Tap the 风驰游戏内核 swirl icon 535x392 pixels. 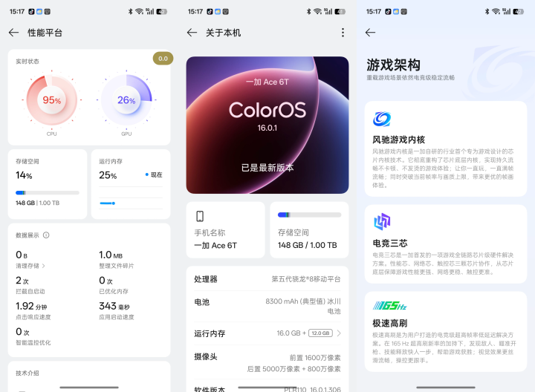(382, 119)
